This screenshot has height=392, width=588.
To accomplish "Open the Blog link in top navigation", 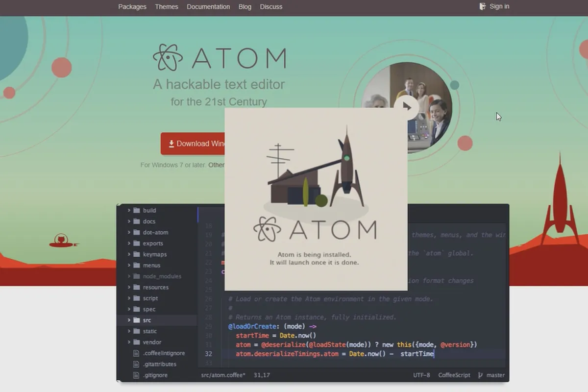I will point(245,7).
